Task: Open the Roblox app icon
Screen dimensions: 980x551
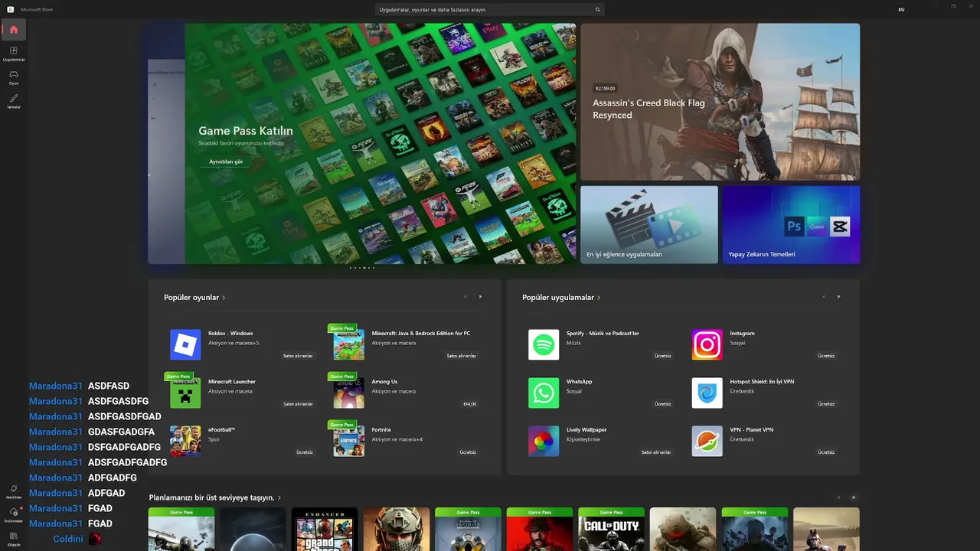Action: 185,344
